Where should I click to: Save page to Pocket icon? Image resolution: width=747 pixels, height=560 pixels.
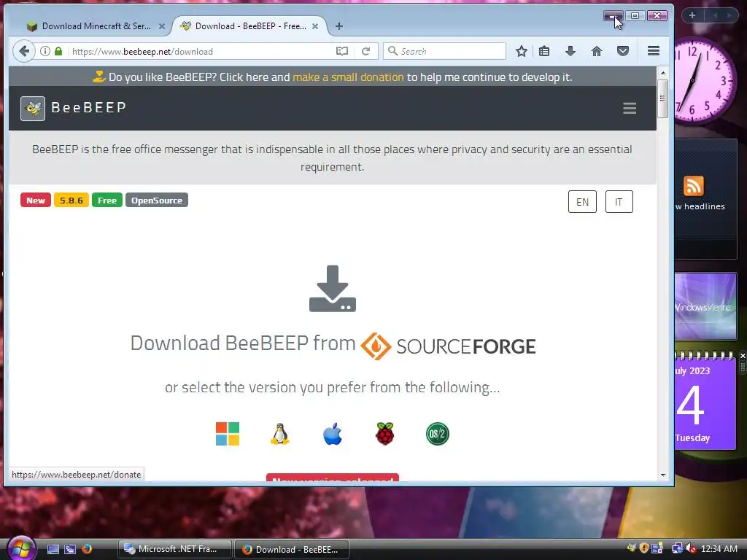623,52
